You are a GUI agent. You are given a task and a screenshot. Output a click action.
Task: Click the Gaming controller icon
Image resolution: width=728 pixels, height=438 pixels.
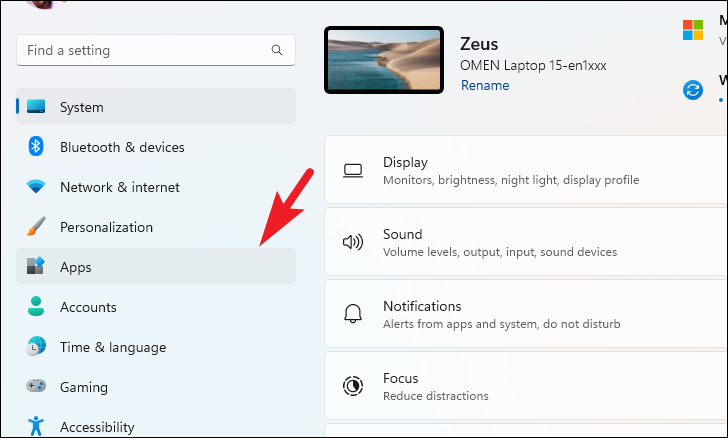(36, 386)
